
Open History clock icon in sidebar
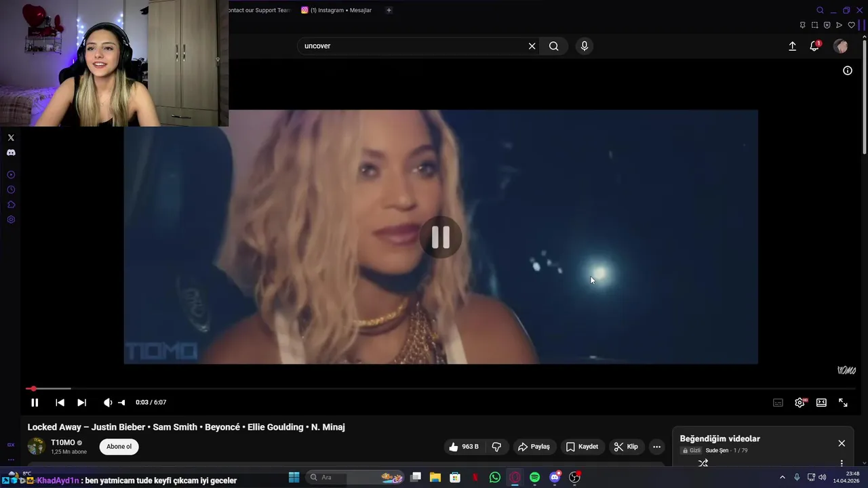coord(11,190)
